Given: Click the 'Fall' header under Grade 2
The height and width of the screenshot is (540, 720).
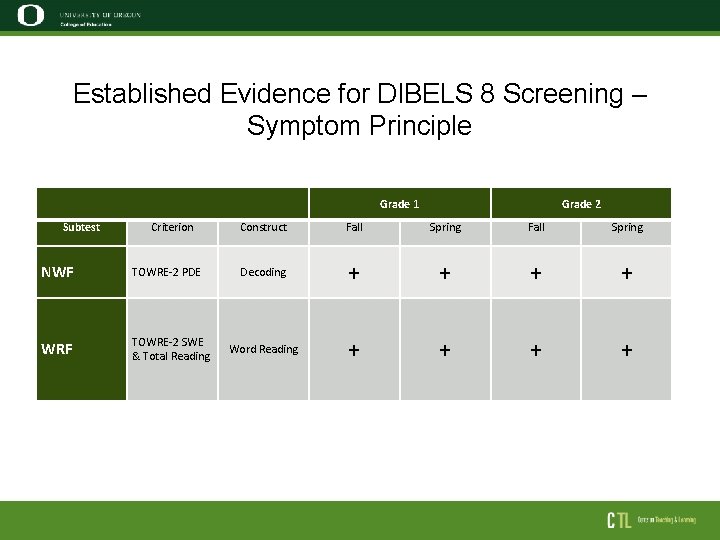Looking at the screenshot, I should pyautogui.click(x=536, y=233).
